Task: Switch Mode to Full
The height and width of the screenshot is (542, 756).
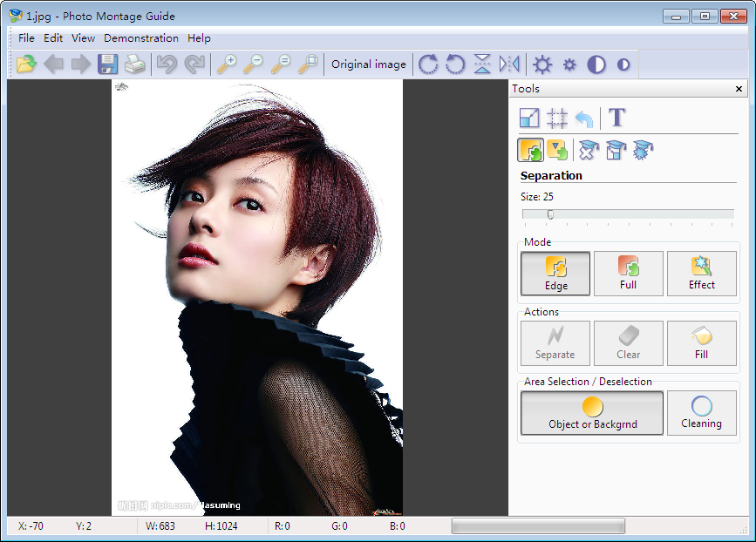Action: tap(628, 274)
